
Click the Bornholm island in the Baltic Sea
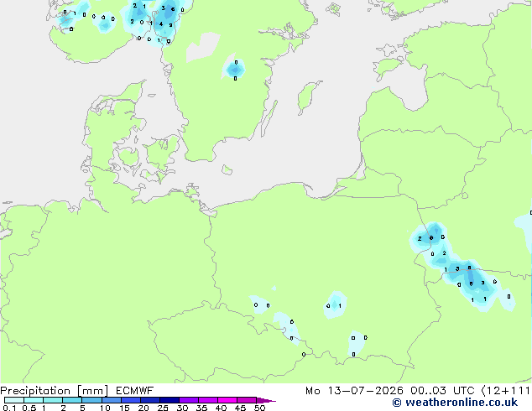click(x=227, y=170)
